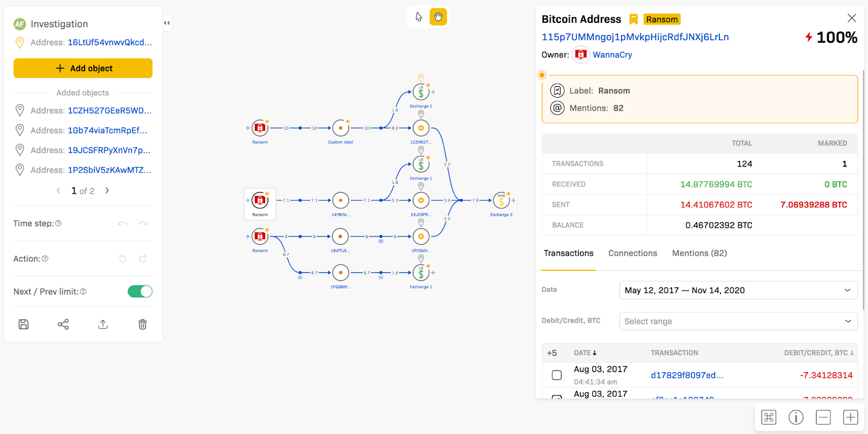Image resolution: width=868 pixels, height=434 pixels.
Task: Click the export upload icon
Action: [103, 324]
